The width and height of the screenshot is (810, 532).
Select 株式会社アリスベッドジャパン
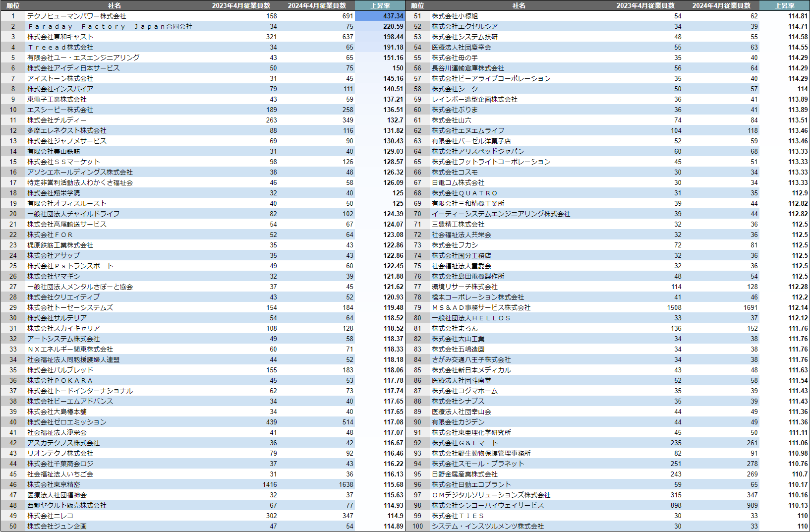(478, 151)
